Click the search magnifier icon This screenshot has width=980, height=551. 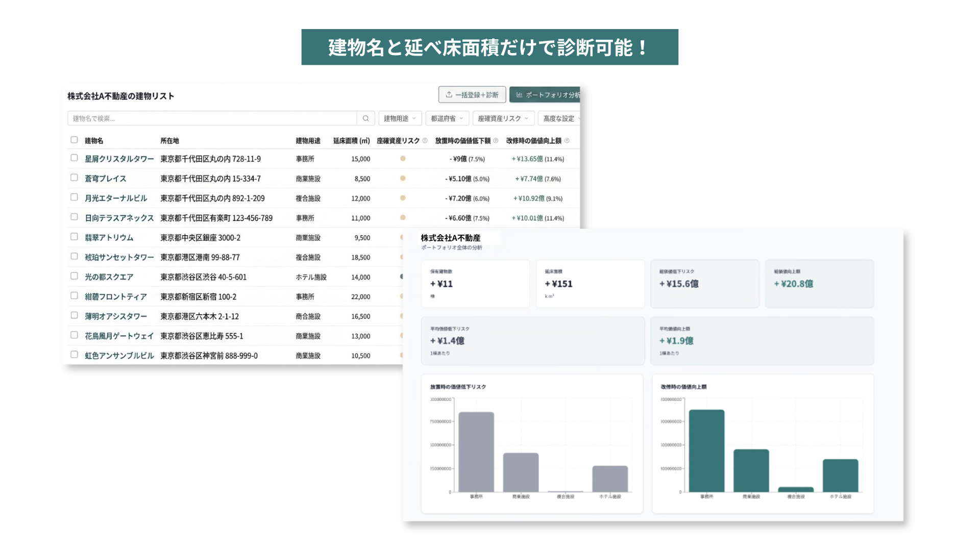[365, 118]
